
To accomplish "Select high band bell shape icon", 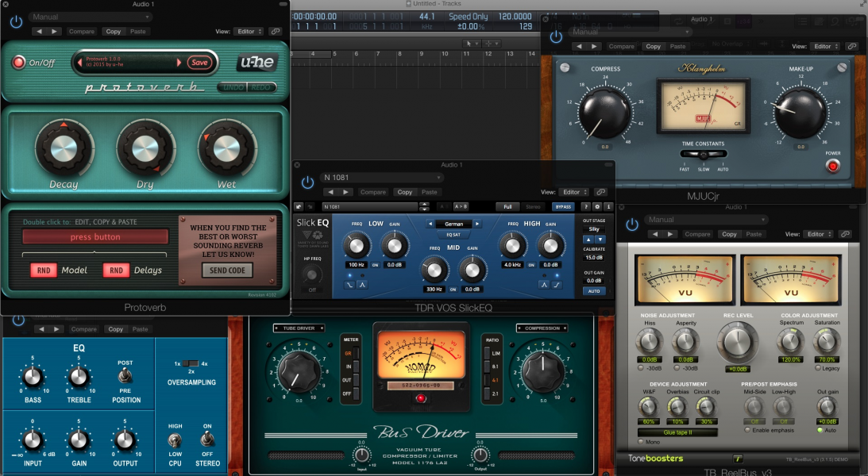I will click(544, 284).
